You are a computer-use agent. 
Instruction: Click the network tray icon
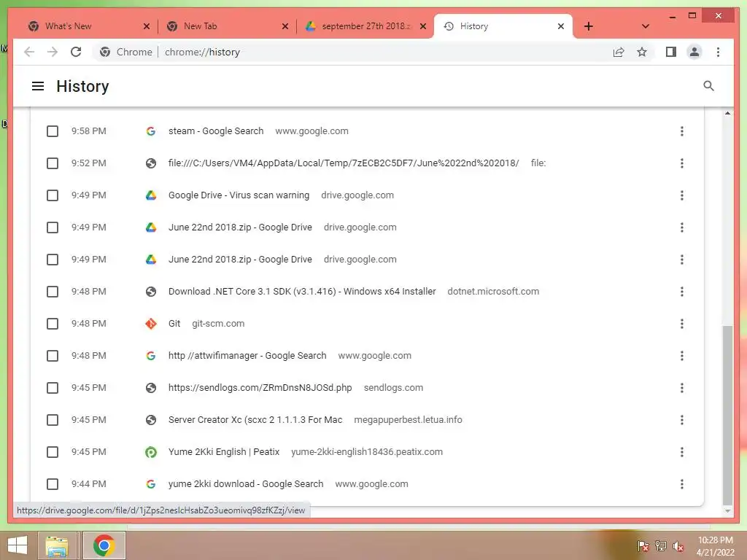tap(661, 546)
